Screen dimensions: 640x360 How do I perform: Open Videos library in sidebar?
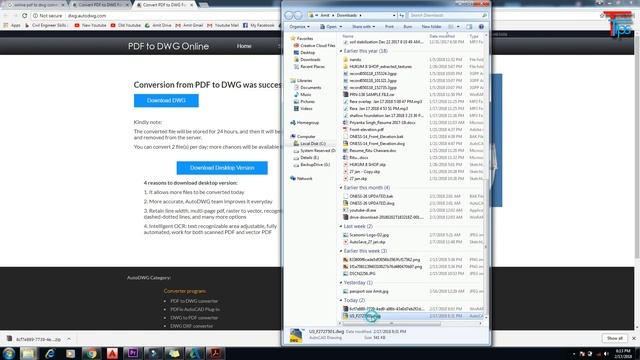[303, 109]
